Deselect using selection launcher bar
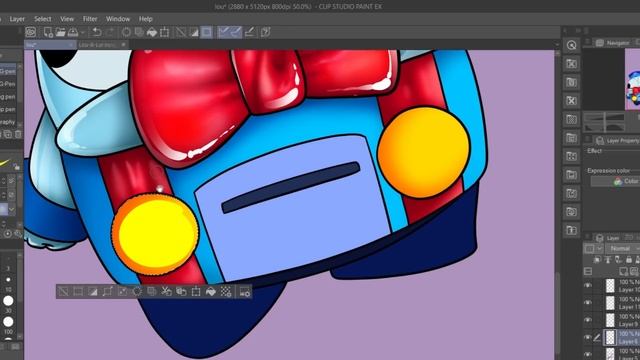The height and width of the screenshot is (360, 640). click(x=64, y=291)
